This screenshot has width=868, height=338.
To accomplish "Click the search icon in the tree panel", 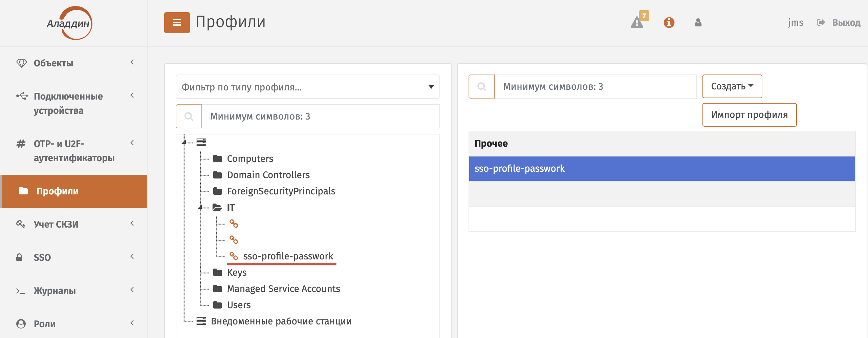I will tap(189, 117).
